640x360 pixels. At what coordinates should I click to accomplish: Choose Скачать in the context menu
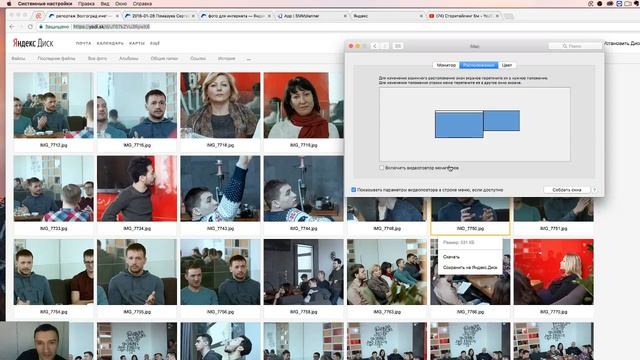point(451,257)
